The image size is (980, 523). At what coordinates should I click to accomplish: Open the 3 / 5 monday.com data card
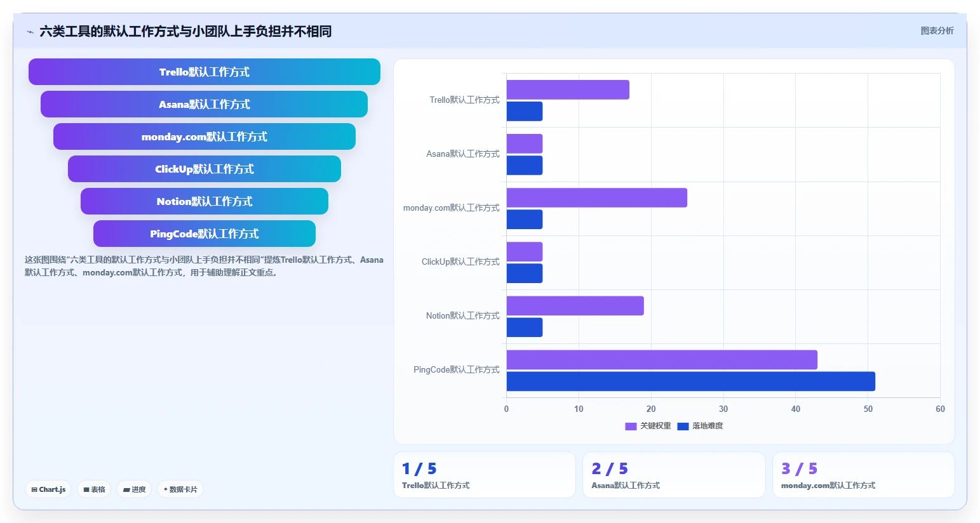pos(864,475)
